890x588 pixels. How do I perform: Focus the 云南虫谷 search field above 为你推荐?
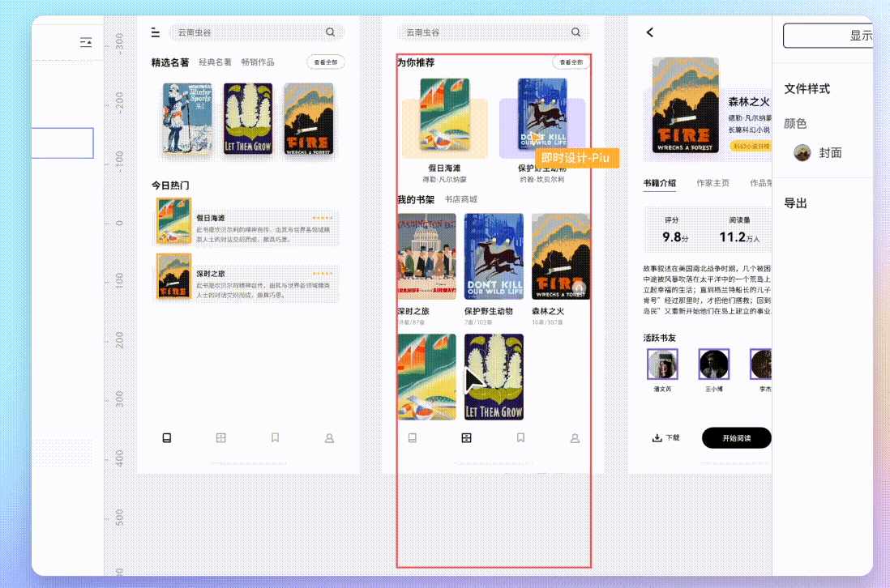click(x=493, y=32)
